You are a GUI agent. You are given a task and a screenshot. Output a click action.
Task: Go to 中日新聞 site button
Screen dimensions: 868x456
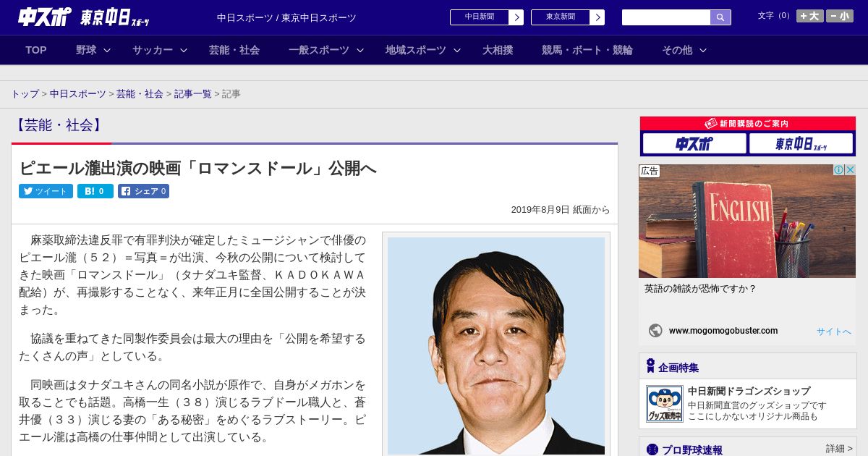click(x=486, y=17)
